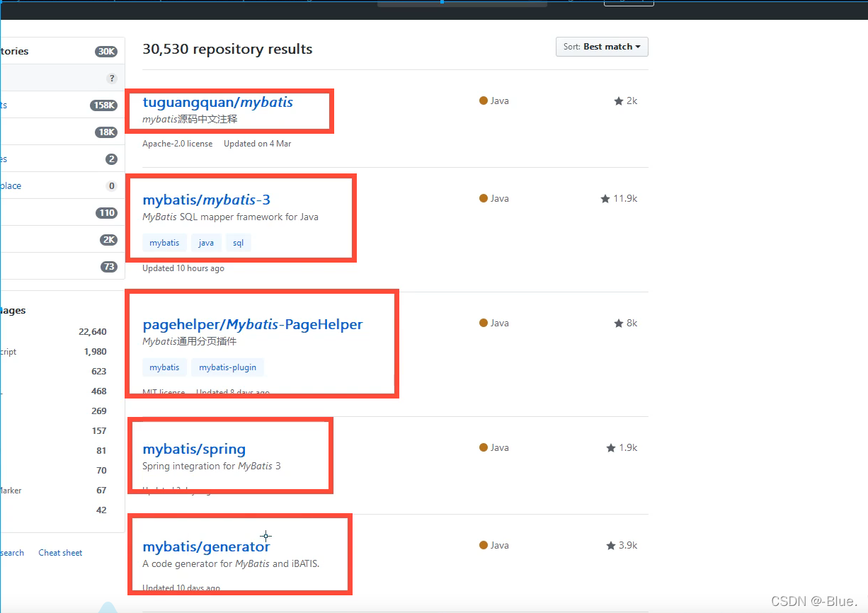This screenshot has height=613, width=868.
Task: Open the pagehelper/Mybatis-PageHelper repository link
Action: (252, 324)
